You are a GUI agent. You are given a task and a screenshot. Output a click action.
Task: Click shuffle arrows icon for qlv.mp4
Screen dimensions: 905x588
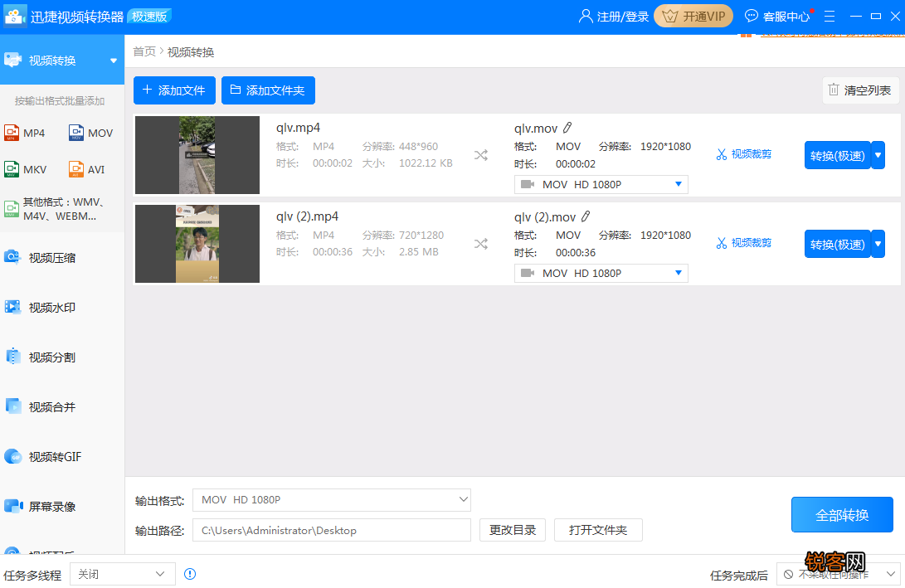click(481, 154)
